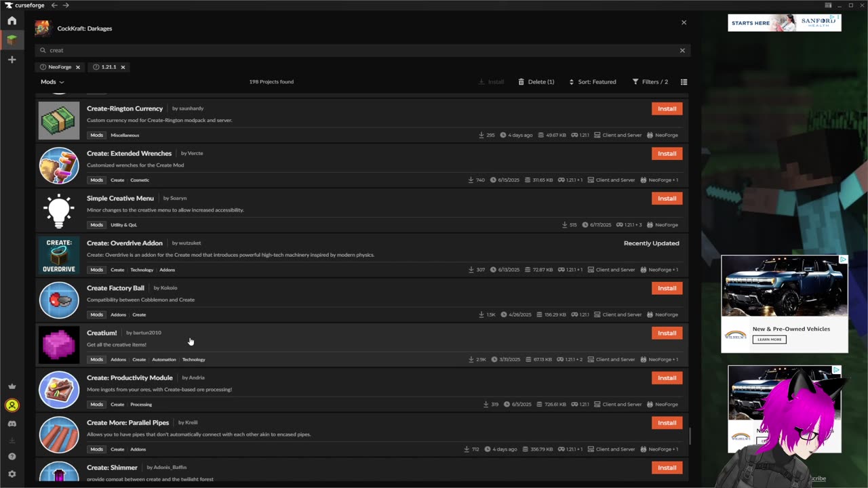Open the Filters / 2 panel
Screen dimensions: 868x488
coord(650,82)
